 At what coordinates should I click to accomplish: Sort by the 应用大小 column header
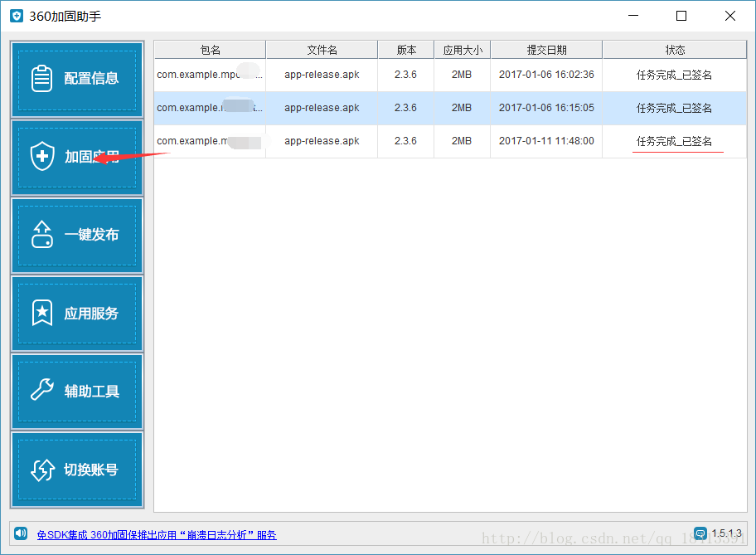pos(463,50)
